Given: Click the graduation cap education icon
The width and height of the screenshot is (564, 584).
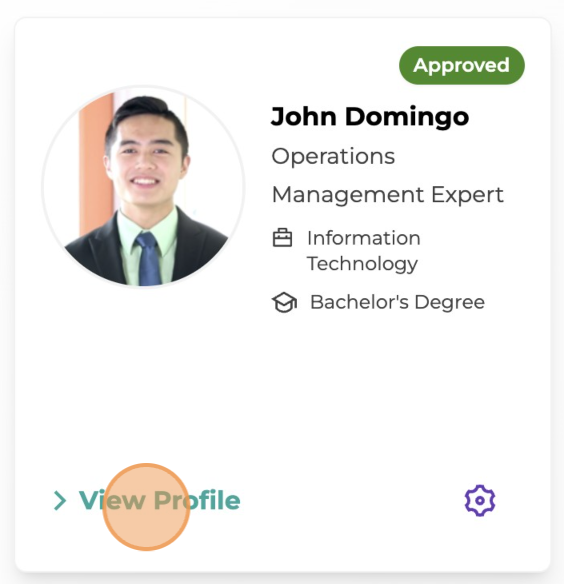Looking at the screenshot, I should [284, 302].
